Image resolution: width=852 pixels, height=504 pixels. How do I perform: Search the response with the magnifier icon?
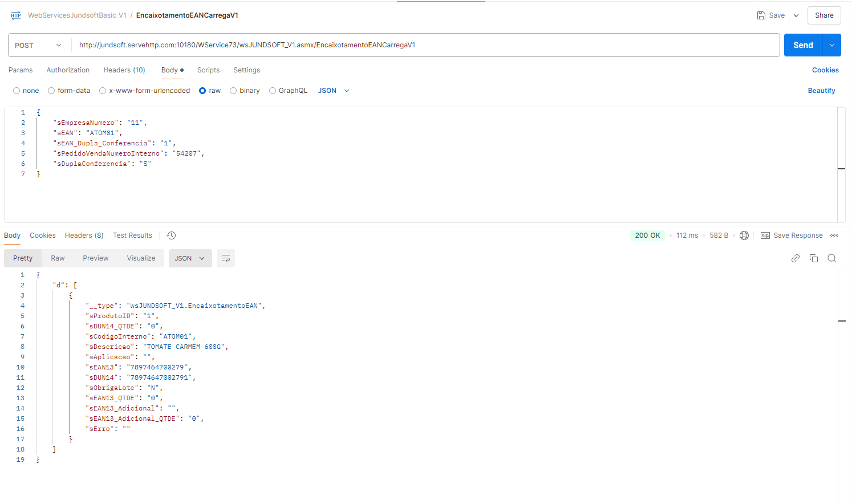832,258
